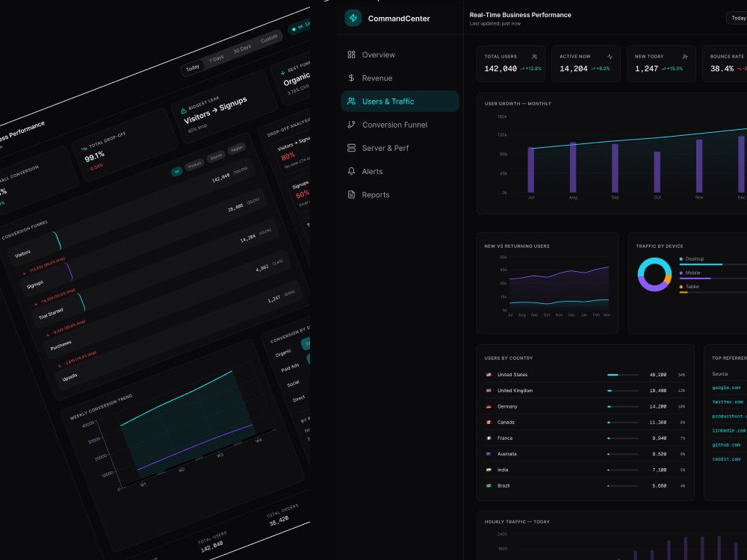Select 30 Days tab in tilted dashboard
The width and height of the screenshot is (747, 560).
point(242,49)
